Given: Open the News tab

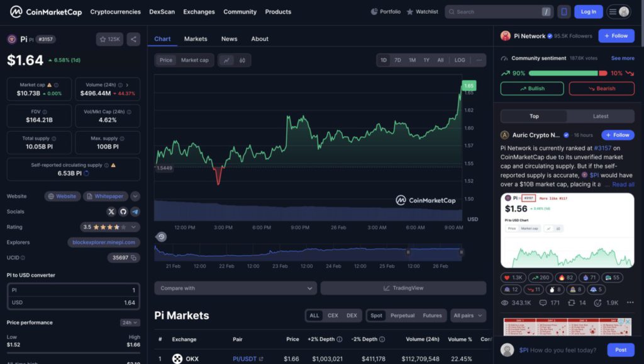Looking at the screenshot, I should point(229,38).
